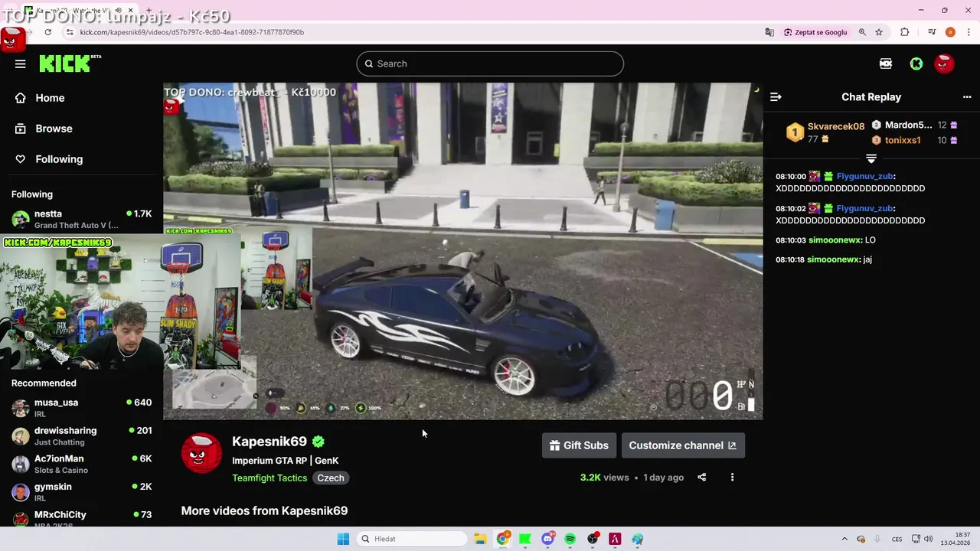
Task: Click Mardon5... in gifter leaderboard
Action: [x=909, y=125]
